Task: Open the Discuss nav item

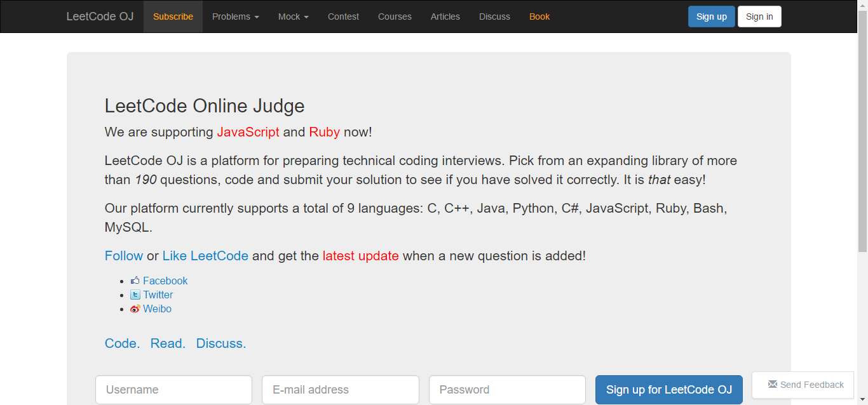Action: (x=494, y=17)
